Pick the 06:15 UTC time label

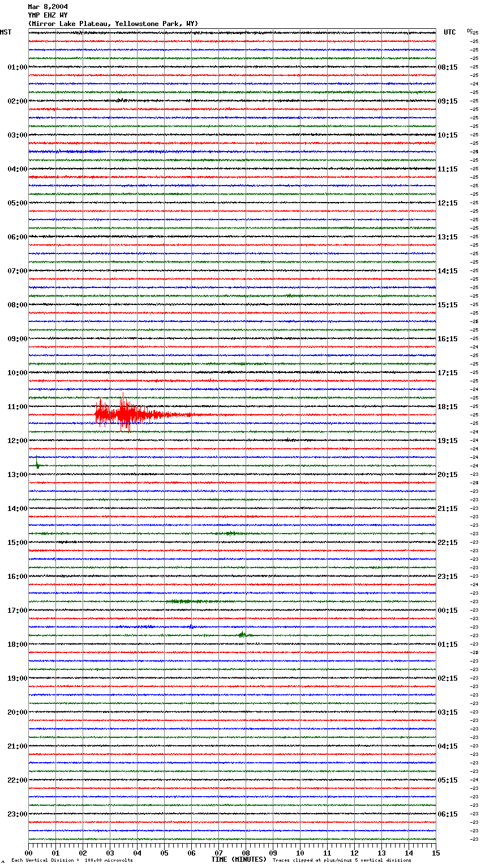[x=448, y=814]
